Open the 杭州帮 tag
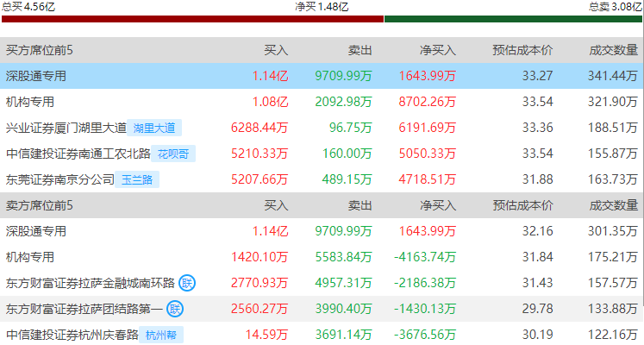 tap(161, 335)
